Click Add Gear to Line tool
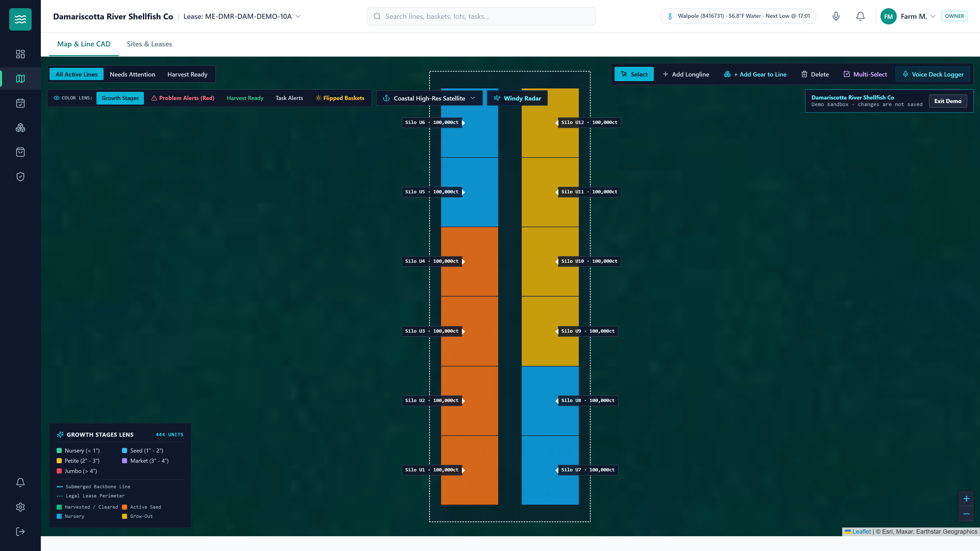Viewport: 980px width, 551px height. 755,74
